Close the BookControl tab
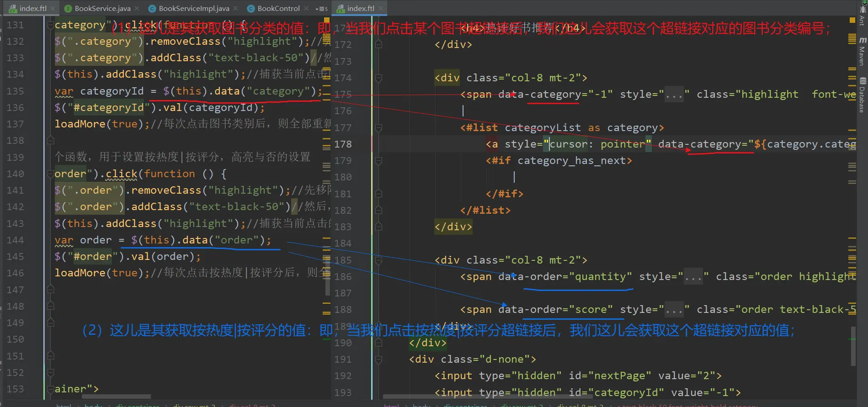 pyautogui.click(x=306, y=8)
